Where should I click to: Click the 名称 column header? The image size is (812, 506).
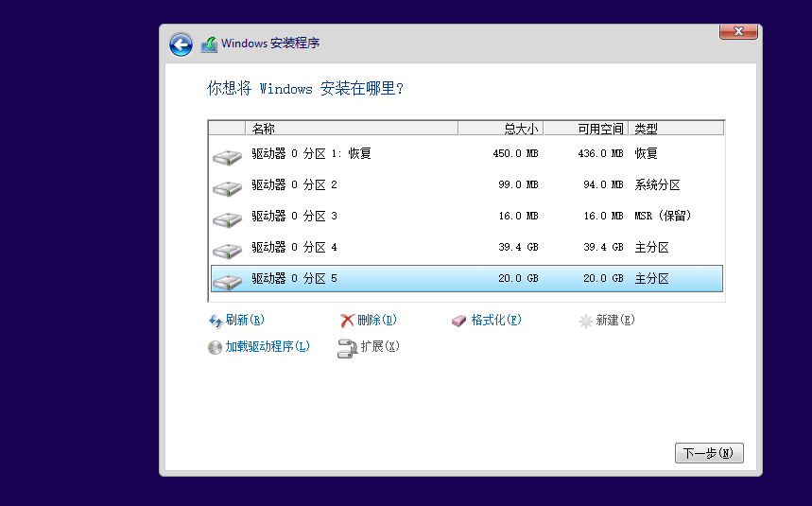tap(352, 129)
